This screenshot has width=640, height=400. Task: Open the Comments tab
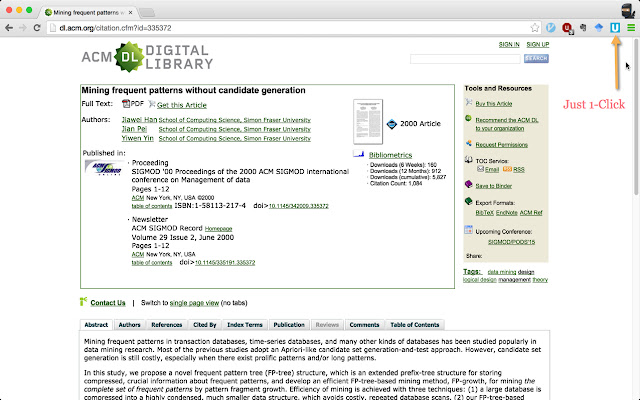[364, 325]
